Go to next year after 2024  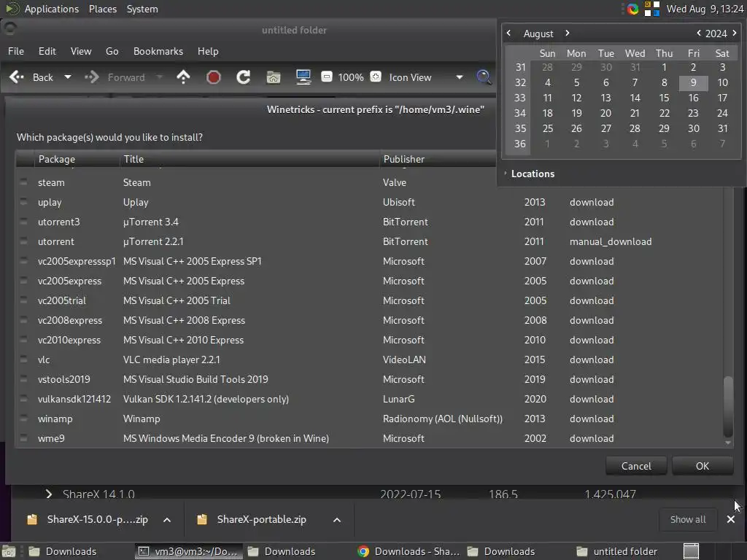tap(734, 33)
